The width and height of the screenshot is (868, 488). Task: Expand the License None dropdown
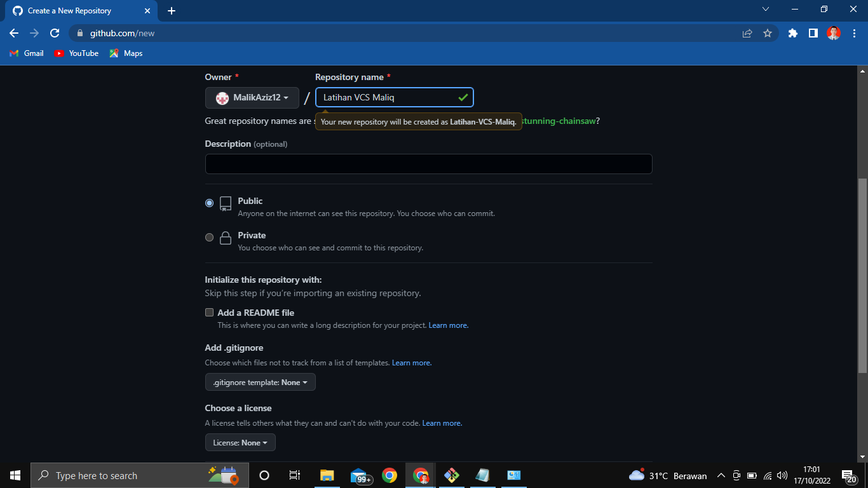coord(240,442)
